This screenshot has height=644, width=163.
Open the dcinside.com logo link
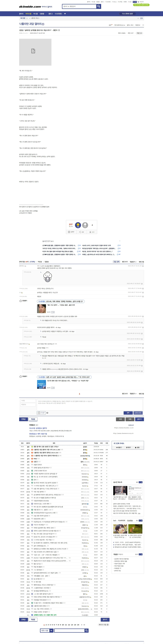tap(30, 7)
